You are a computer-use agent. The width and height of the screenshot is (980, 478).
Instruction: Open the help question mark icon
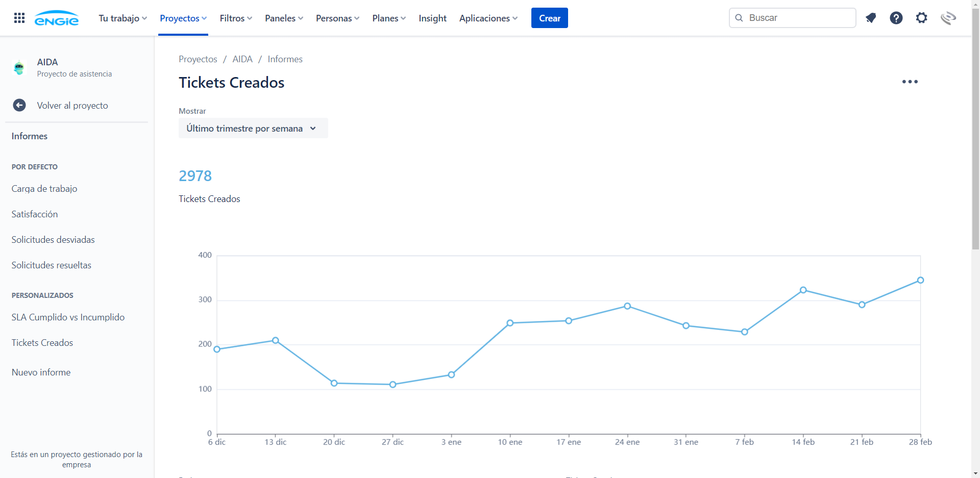[896, 18]
